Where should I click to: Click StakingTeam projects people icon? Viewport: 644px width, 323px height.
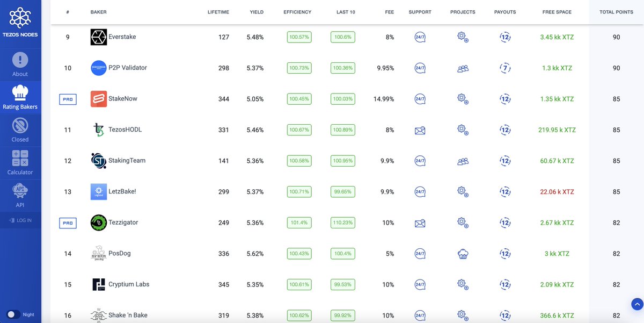(463, 161)
